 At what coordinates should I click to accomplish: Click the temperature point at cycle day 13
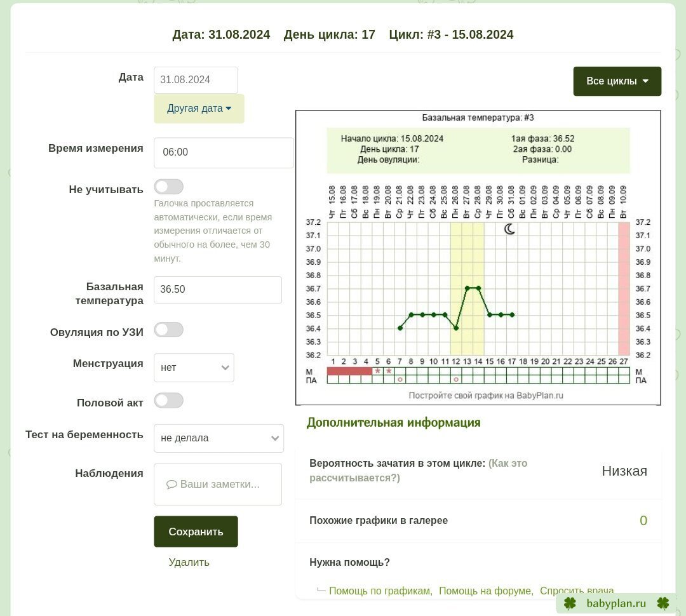(x=467, y=288)
